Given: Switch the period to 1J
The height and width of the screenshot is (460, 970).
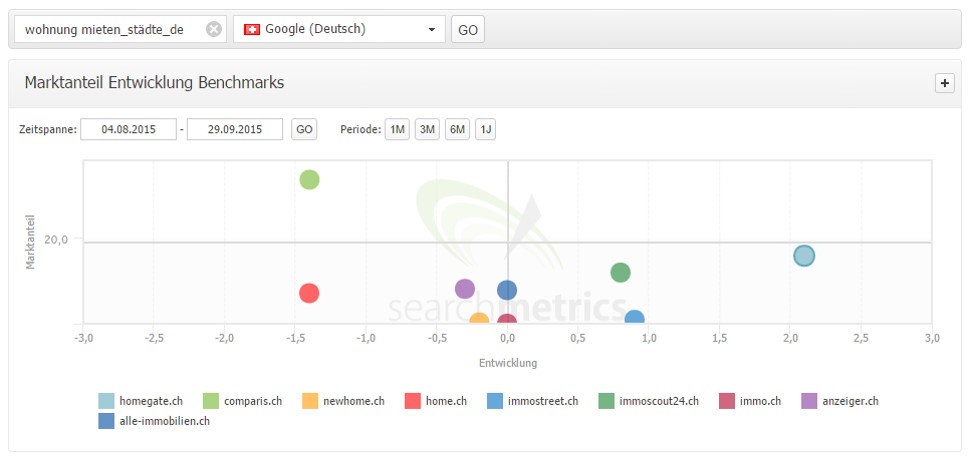Looking at the screenshot, I should coord(485,129).
